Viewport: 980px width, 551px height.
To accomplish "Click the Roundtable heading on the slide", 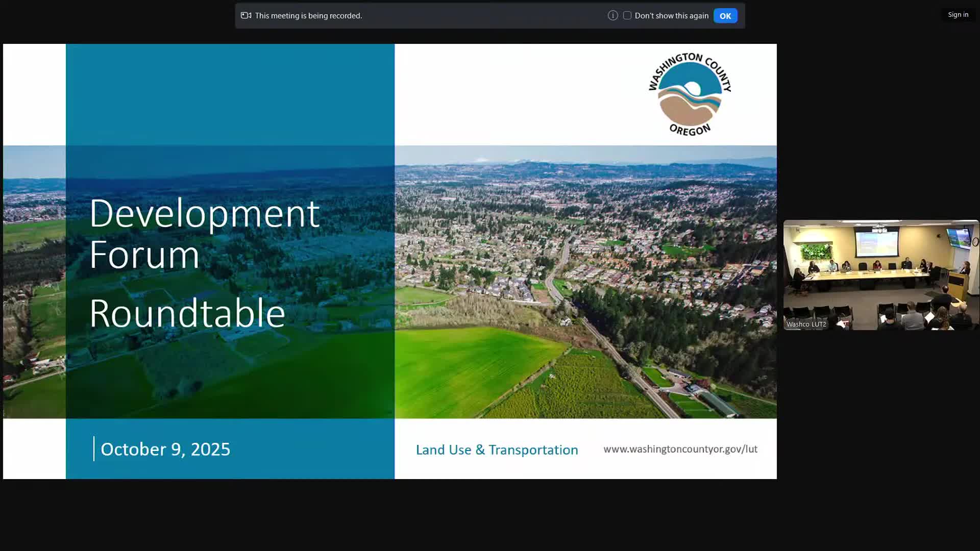I will [x=187, y=313].
